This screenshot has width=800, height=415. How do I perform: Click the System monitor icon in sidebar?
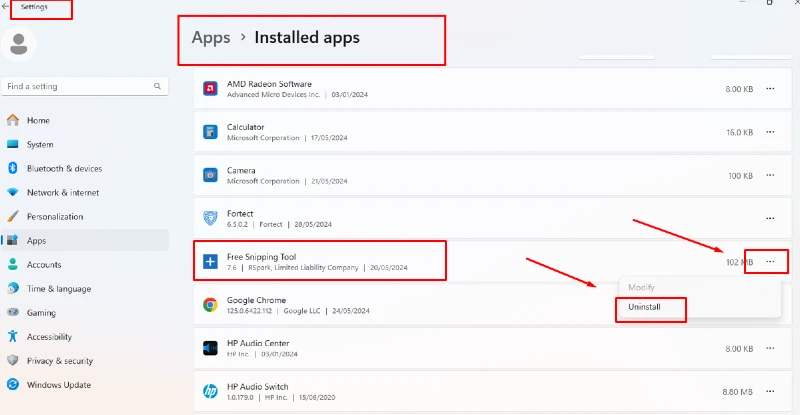pyautogui.click(x=13, y=144)
